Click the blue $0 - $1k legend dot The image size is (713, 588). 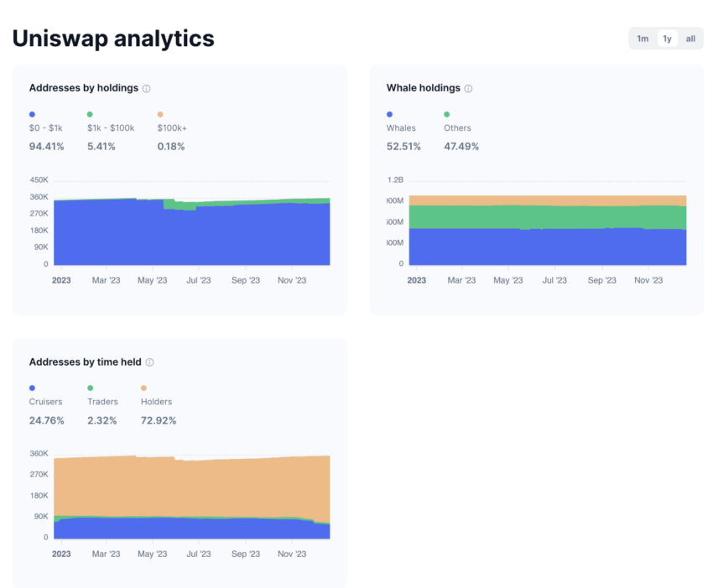pos(32,114)
